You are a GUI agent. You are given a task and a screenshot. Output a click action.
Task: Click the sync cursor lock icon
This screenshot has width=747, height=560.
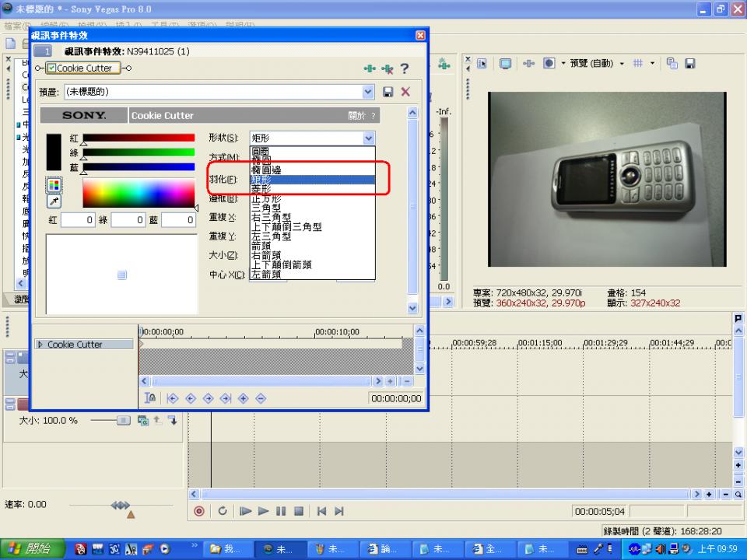point(151,397)
